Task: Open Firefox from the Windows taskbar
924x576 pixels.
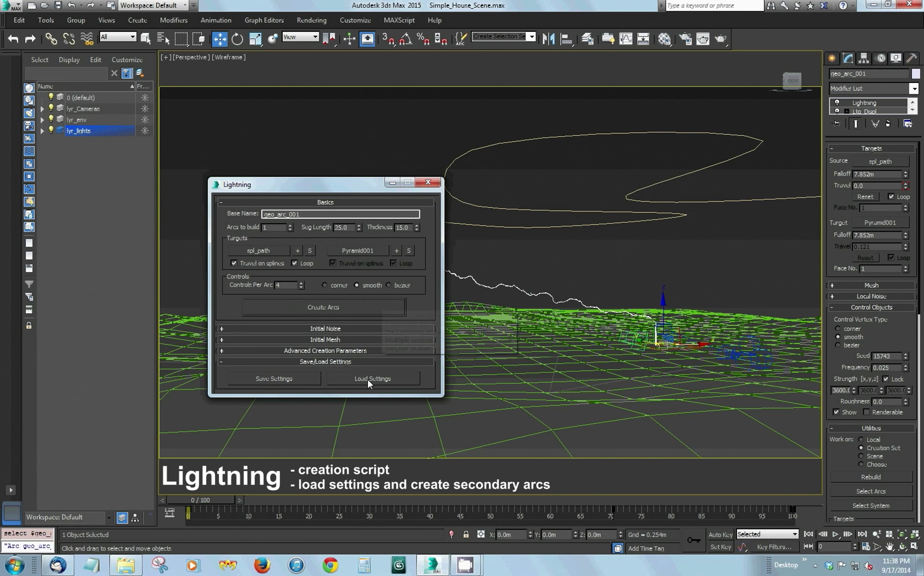Action: [x=262, y=565]
